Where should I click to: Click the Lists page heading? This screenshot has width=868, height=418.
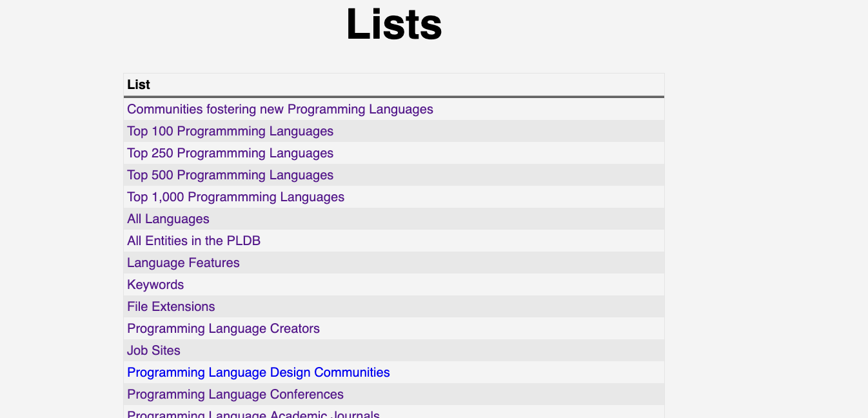394,25
